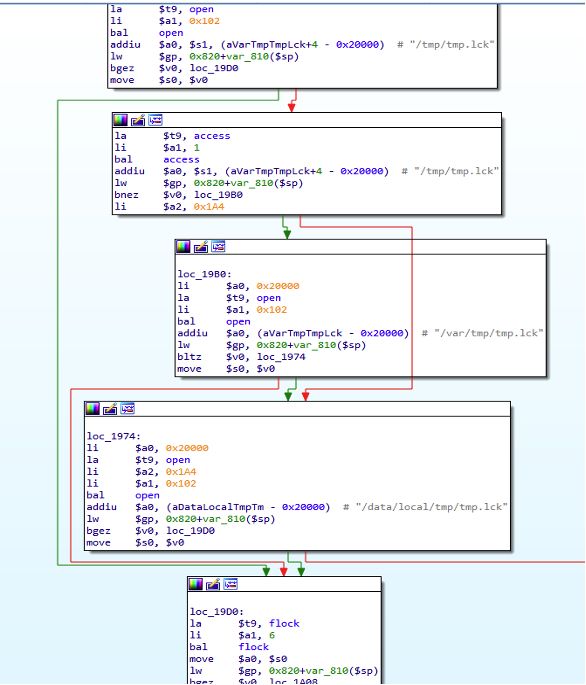586x685 pixels.
Task: Follow loc_1974 reference in bltz instruction
Action: point(281,357)
